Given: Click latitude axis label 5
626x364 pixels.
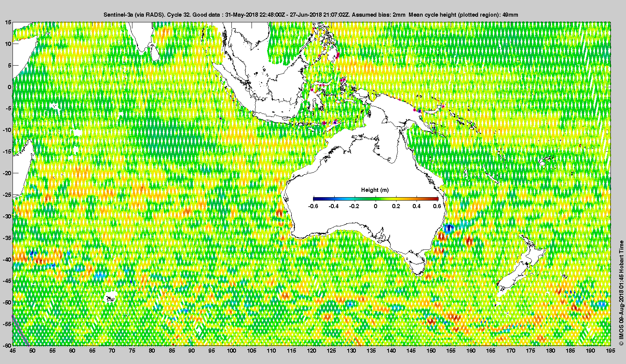Looking at the screenshot, I should [x=10, y=66].
